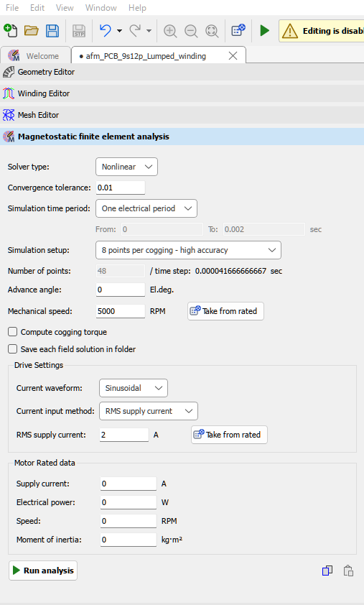Click the Moment of inertia field
This screenshot has height=605, width=364.
point(128,540)
